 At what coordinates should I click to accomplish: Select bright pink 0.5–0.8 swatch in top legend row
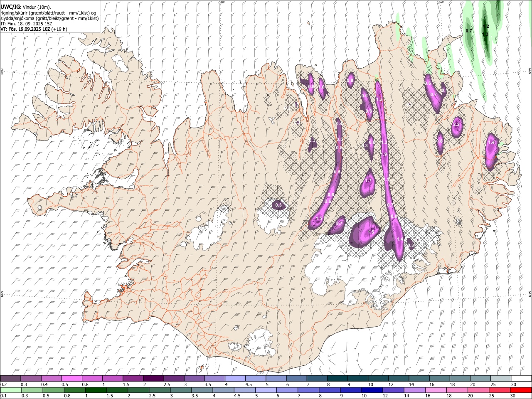click(x=71, y=378)
